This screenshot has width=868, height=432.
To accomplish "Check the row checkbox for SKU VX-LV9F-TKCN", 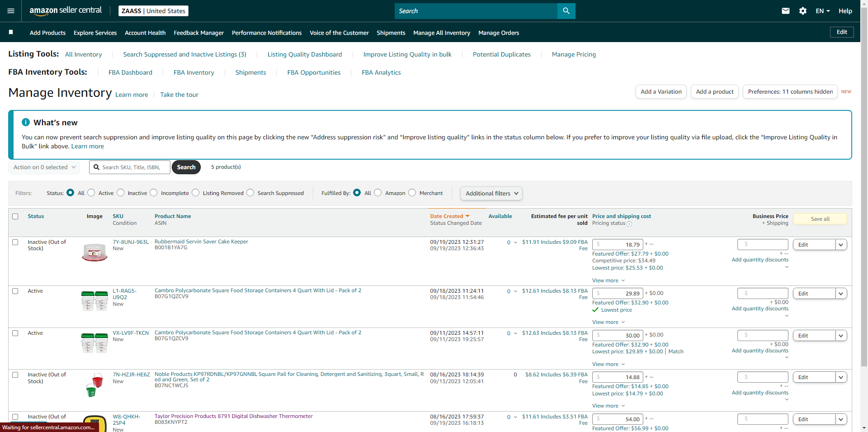I will pyautogui.click(x=15, y=333).
